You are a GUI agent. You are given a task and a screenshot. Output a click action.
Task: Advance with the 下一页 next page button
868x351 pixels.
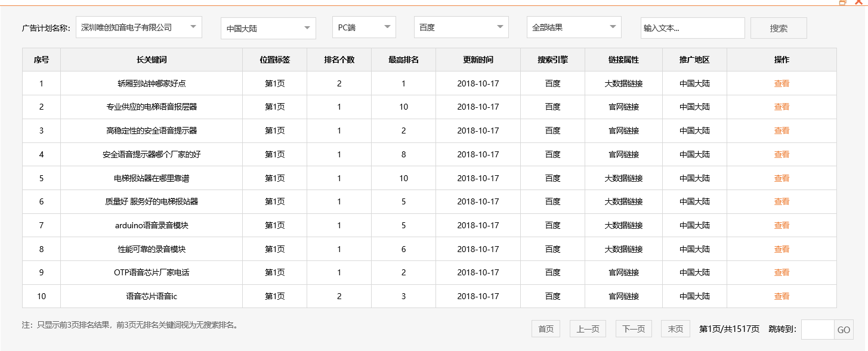634,329
